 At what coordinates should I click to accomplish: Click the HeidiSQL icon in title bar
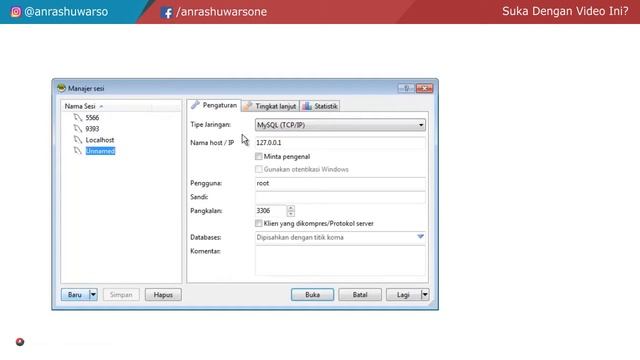click(61, 88)
